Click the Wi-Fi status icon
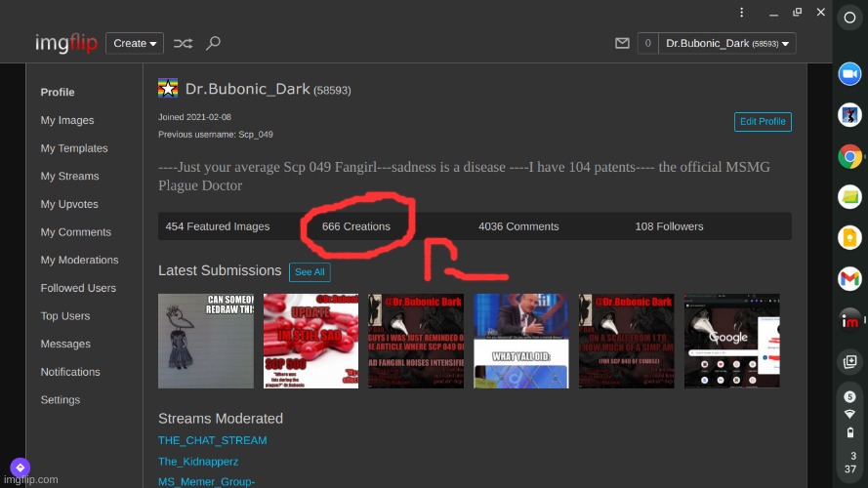Screen dimensions: 868x488 pos(849,414)
